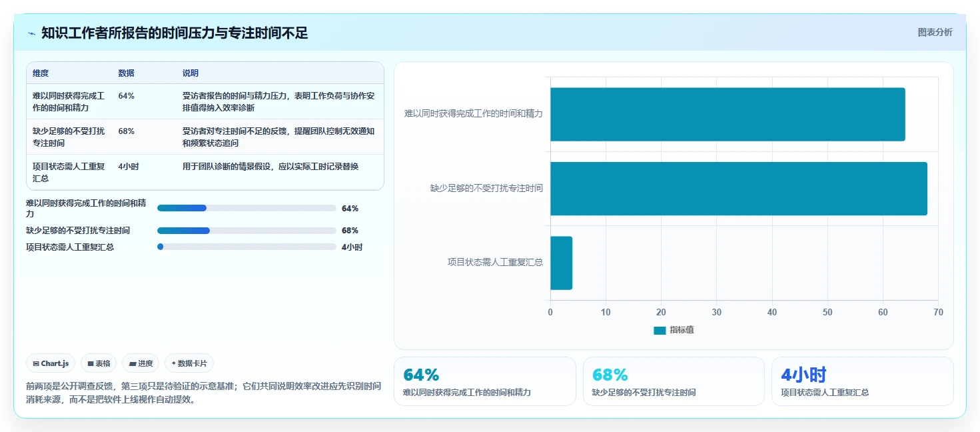The image size is (980, 432).
Task: Click the 进度 chip
Action: click(x=141, y=363)
